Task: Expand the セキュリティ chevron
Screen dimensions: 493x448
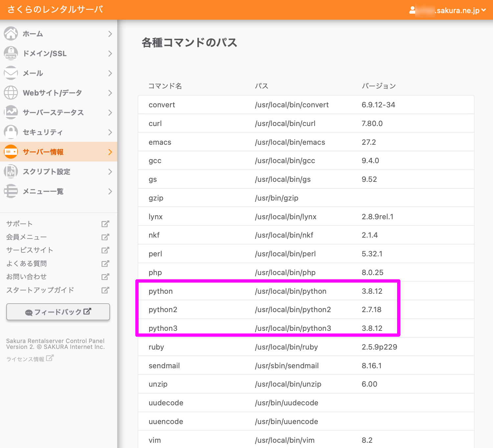Action: (x=110, y=132)
